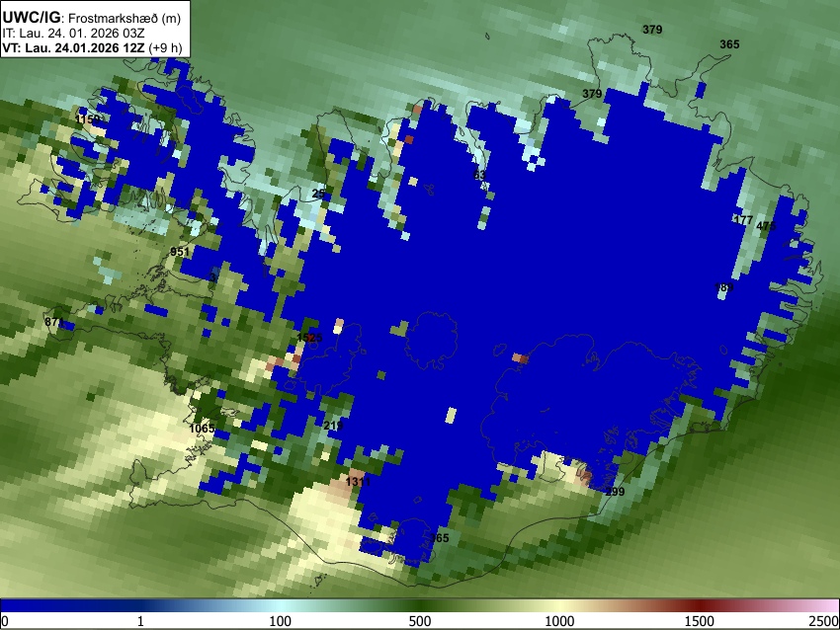This screenshot has width=840, height=630.
Task: Click the station value '1159' on the map
Action: 87,118
